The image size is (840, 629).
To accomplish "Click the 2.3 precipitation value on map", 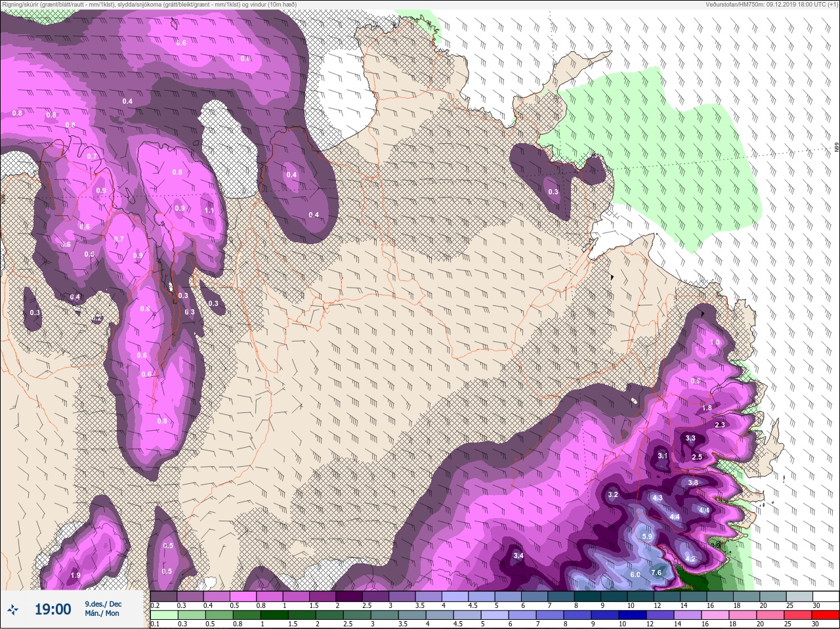I will (720, 425).
